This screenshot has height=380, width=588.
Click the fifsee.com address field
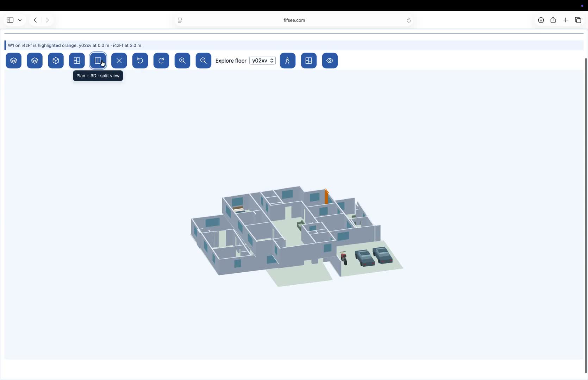tap(294, 20)
